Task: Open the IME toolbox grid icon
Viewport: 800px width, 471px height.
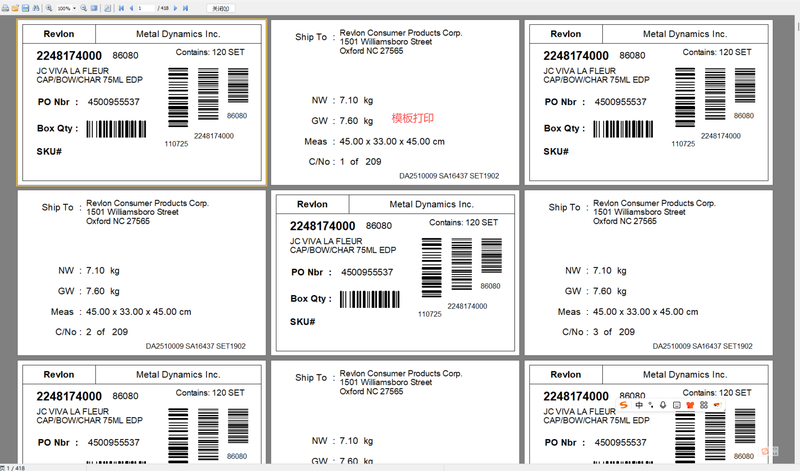Action: (x=704, y=405)
